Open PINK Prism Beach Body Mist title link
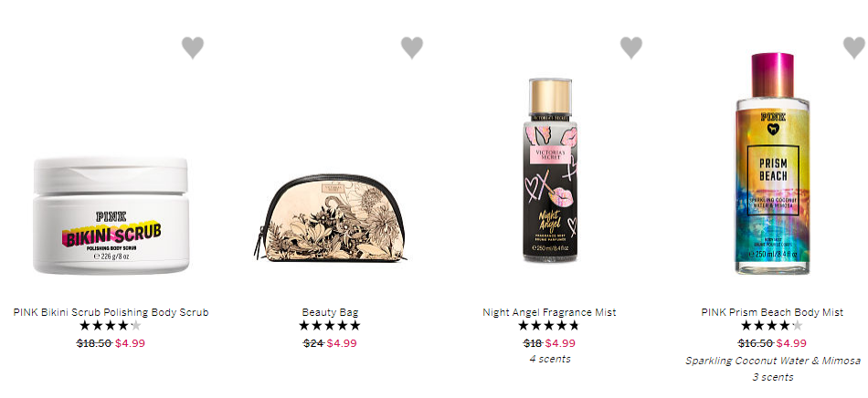Viewport: 868px width, 398px height. point(772,312)
